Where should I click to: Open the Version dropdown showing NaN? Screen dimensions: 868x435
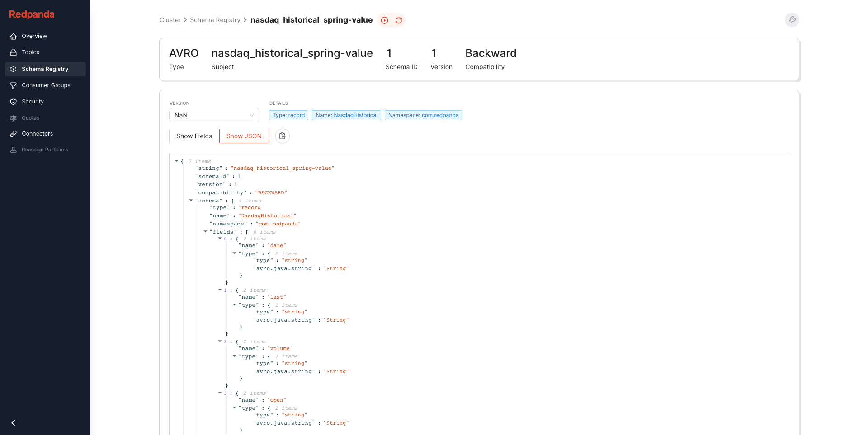pyautogui.click(x=214, y=115)
